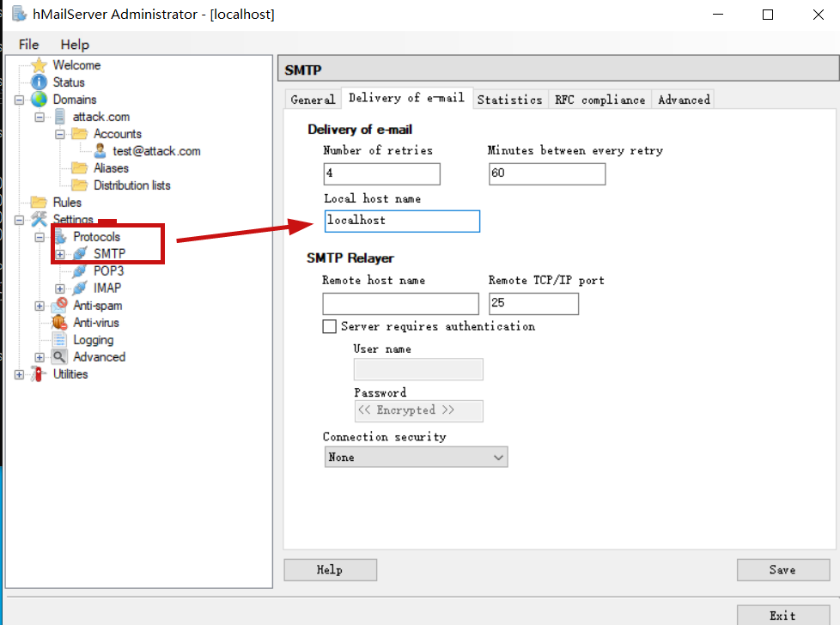The width and height of the screenshot is (840, 625).
Task: Click the test@attack.com user account icon
Action: (x=100, y=151)
